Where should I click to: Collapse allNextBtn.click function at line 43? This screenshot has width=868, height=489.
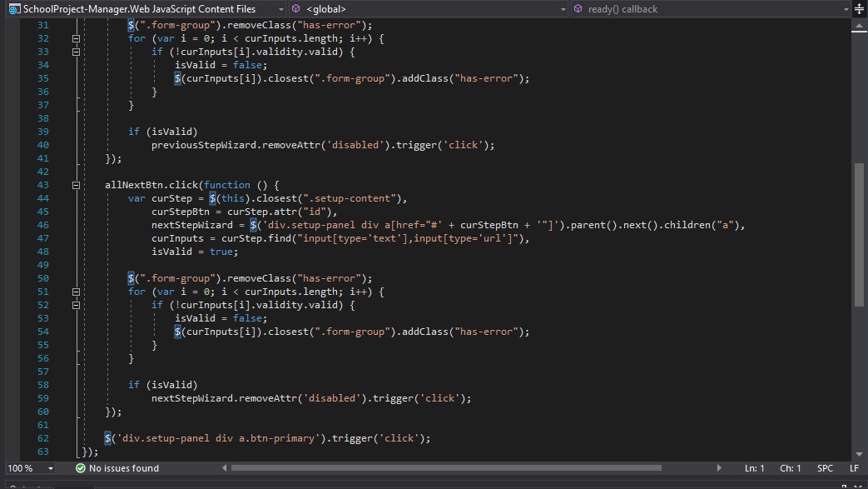[76, 185]
